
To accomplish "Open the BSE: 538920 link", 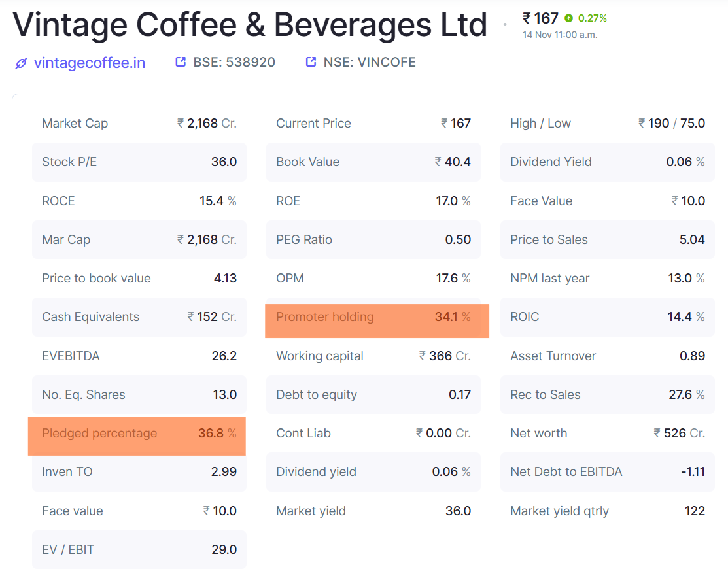I will 234,62.
